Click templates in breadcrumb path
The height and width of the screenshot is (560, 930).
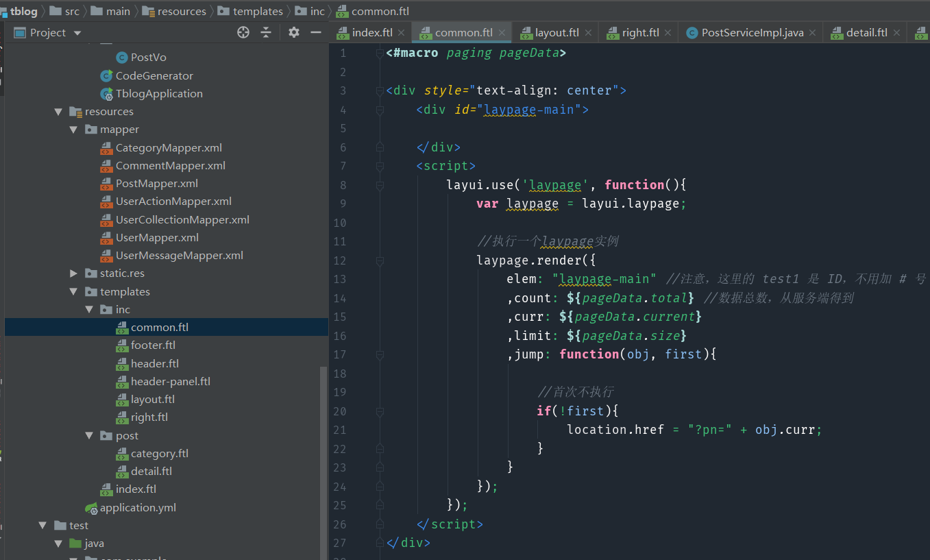pos(258,11)
